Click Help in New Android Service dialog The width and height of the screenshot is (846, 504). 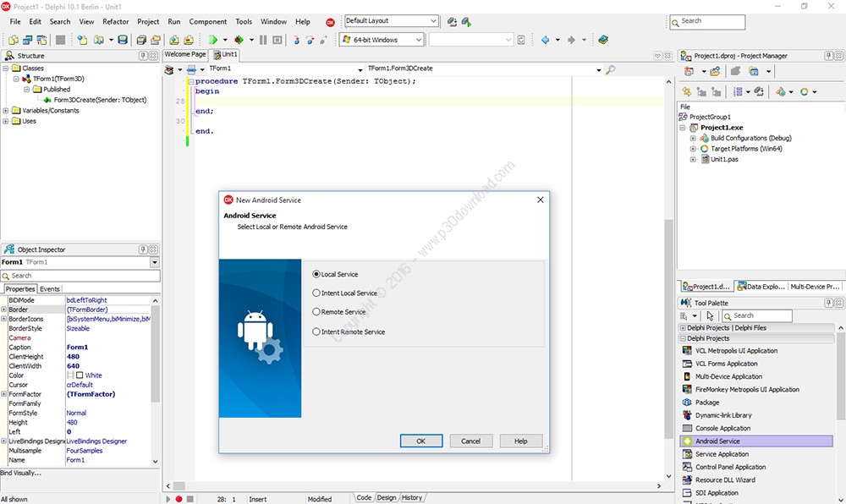520,441
